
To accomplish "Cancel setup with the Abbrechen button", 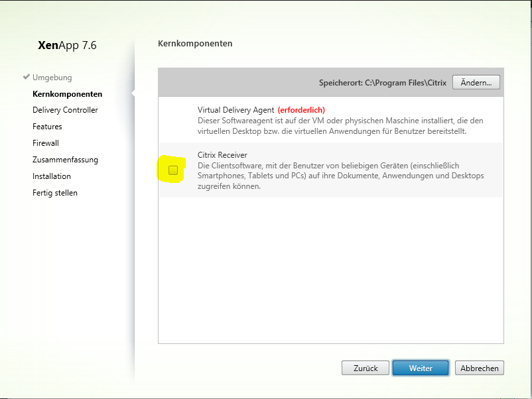I will tap(480, 368).
